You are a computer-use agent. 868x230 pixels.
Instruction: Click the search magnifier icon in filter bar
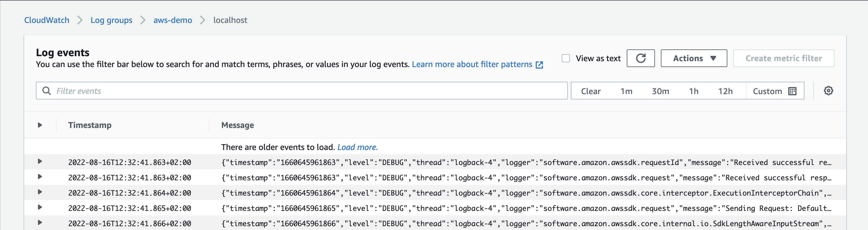tap(46, 91)
